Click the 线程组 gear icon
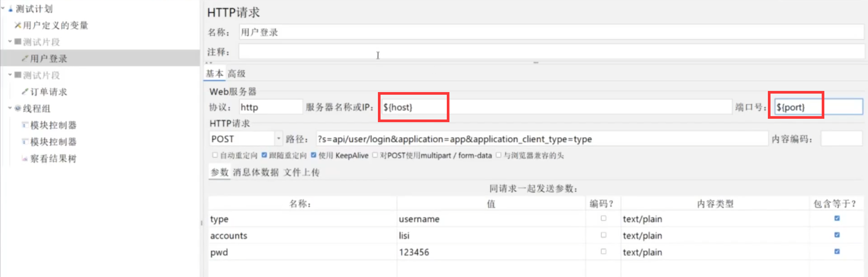 coord(18,108)
